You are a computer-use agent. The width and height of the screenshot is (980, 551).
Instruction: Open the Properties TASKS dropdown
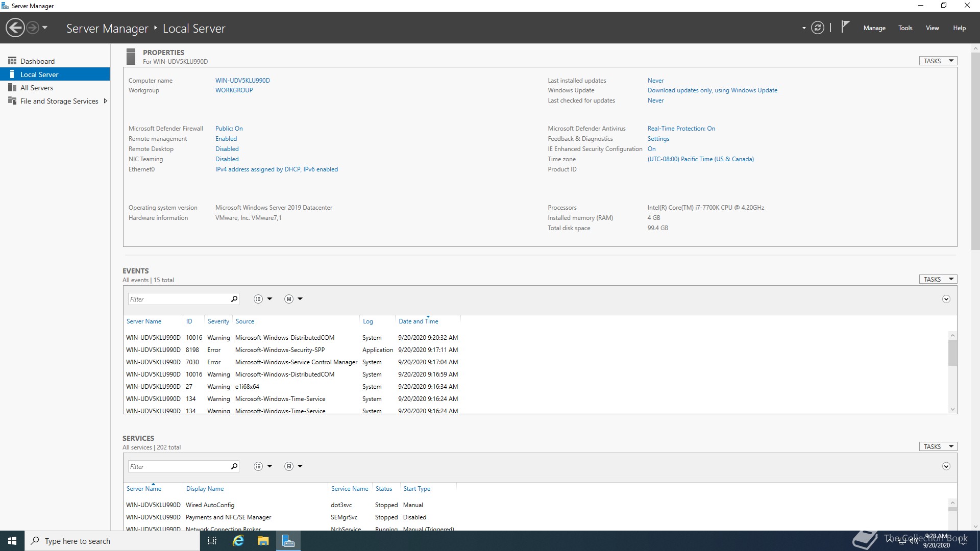pyautogui.click(x=938, y=61)
